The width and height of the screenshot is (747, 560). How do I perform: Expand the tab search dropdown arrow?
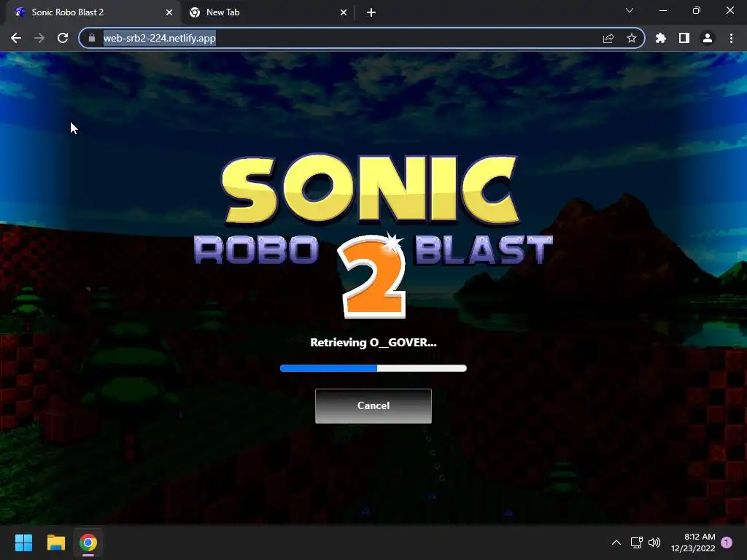pos(630,10)
